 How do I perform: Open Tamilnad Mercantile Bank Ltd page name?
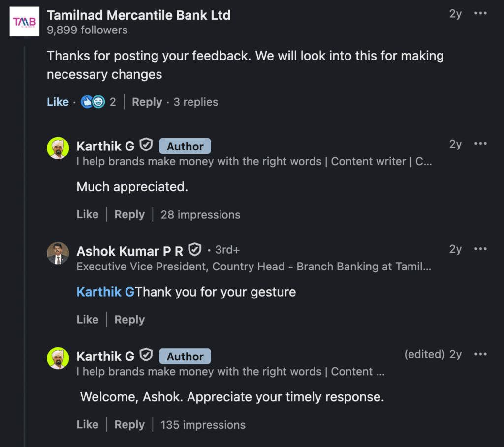138,15
